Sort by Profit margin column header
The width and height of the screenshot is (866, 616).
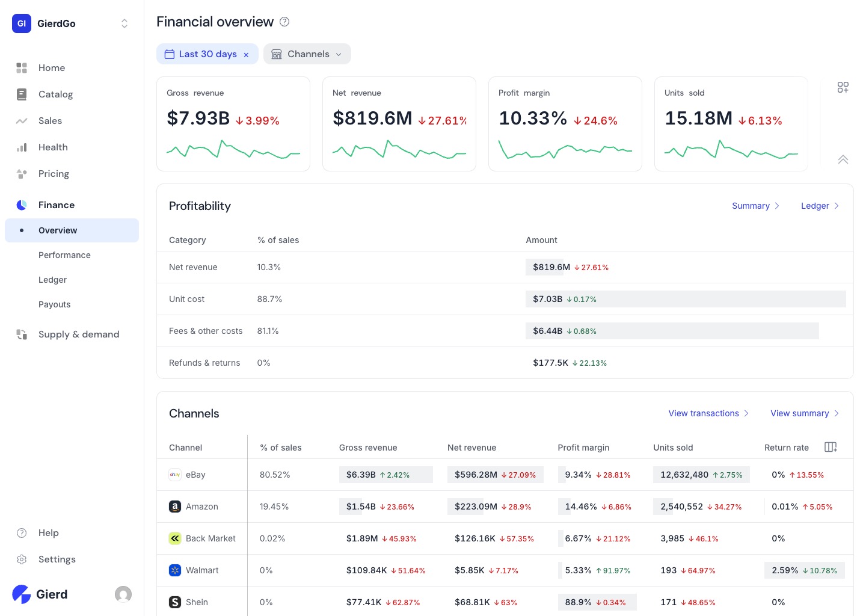pyautogui.click(x=583, y=448)
